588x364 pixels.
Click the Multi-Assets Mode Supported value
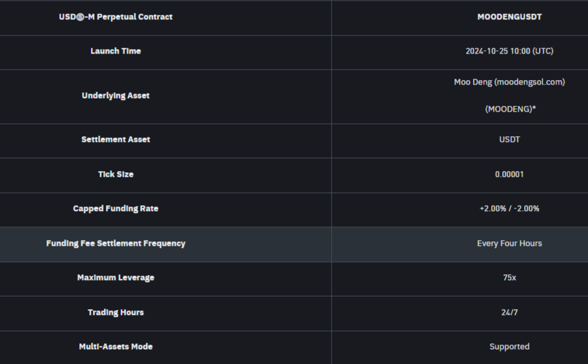click(509, 347)
